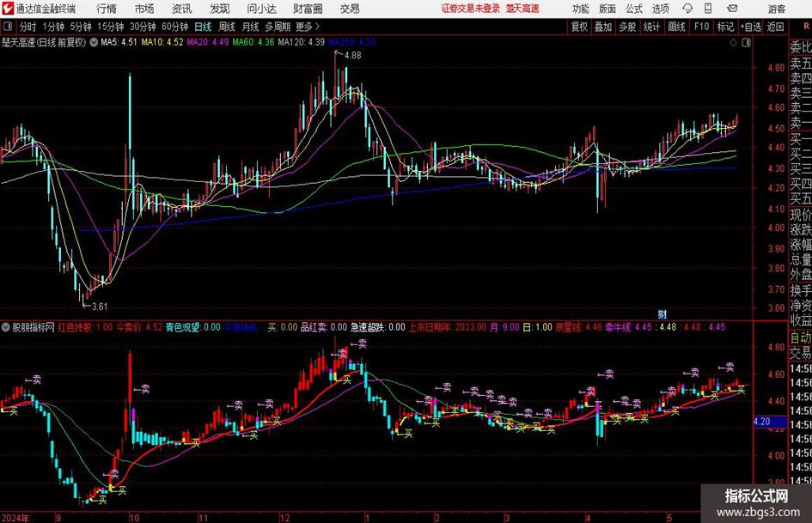The width and height of the screenshot is (812, 523).
Task: Expand 更多 period options
Action: pyautogui.click(x=308, y=27)
